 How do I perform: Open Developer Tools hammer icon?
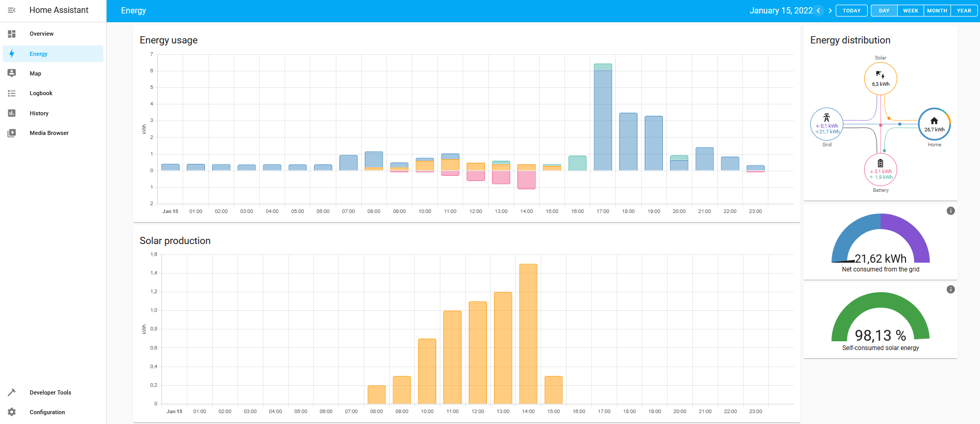(11, 392)
